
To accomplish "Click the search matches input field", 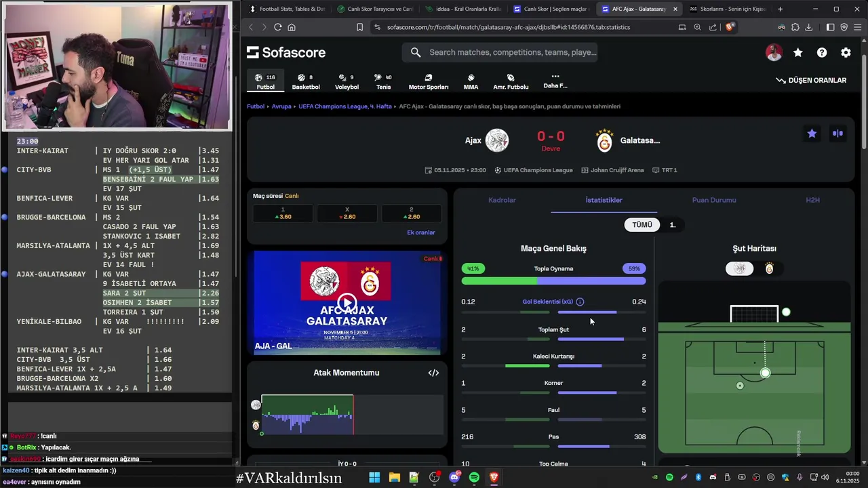I will click(x=500, y=52).
